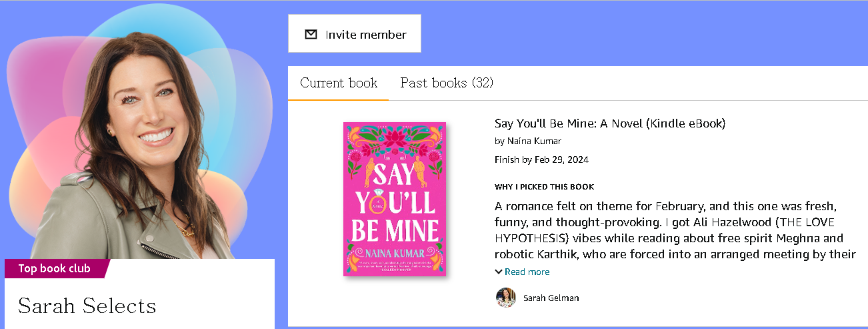The height and width of the screenshot is (329, 868).
Task: Click the WHY I PICKED THIS BOOK heading
Action: [x=545, y=187]
